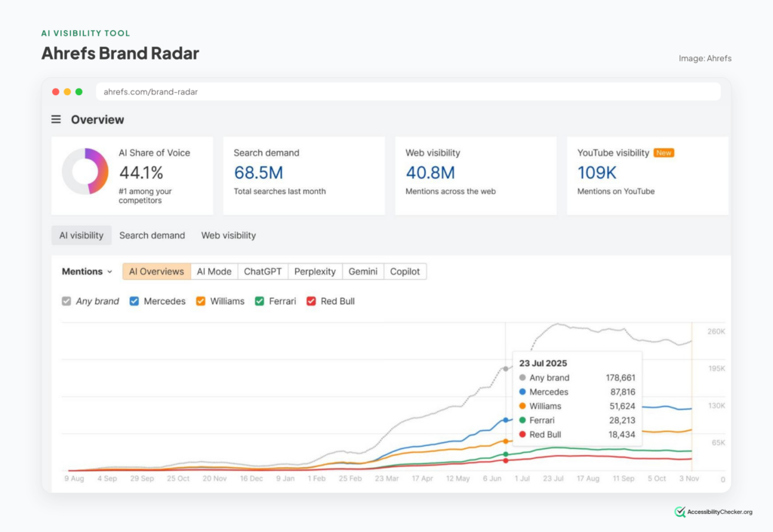
Task: Click the Total searches last month caption
Action: (x=279, y=191)
